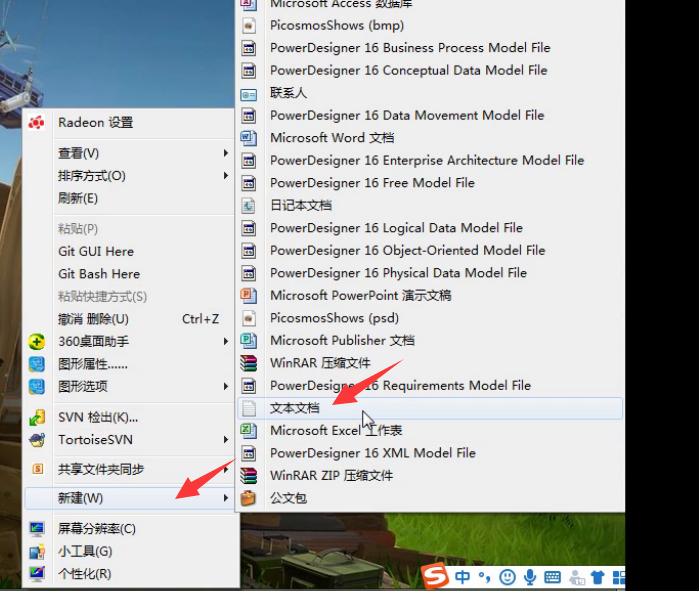
Task: Click the Sogou microphone voice input icon
Action: tap(530, 577)
